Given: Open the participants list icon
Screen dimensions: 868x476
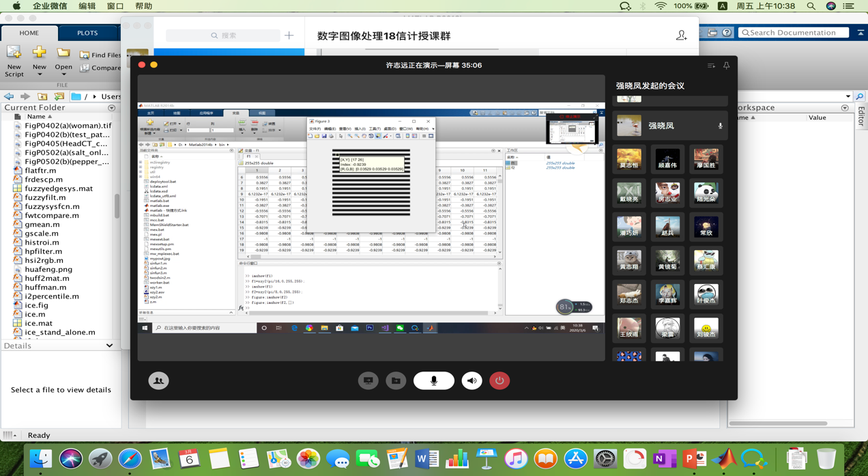Looking at the screenshot, I should pyautogui.click(x=158, y=380).
